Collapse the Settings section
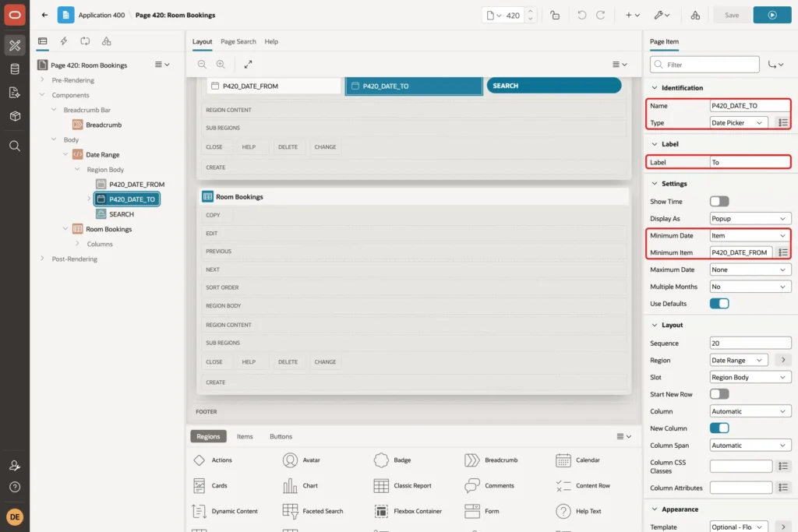The height and width of the screenshot is (532, 798). (x=655, y=184)
